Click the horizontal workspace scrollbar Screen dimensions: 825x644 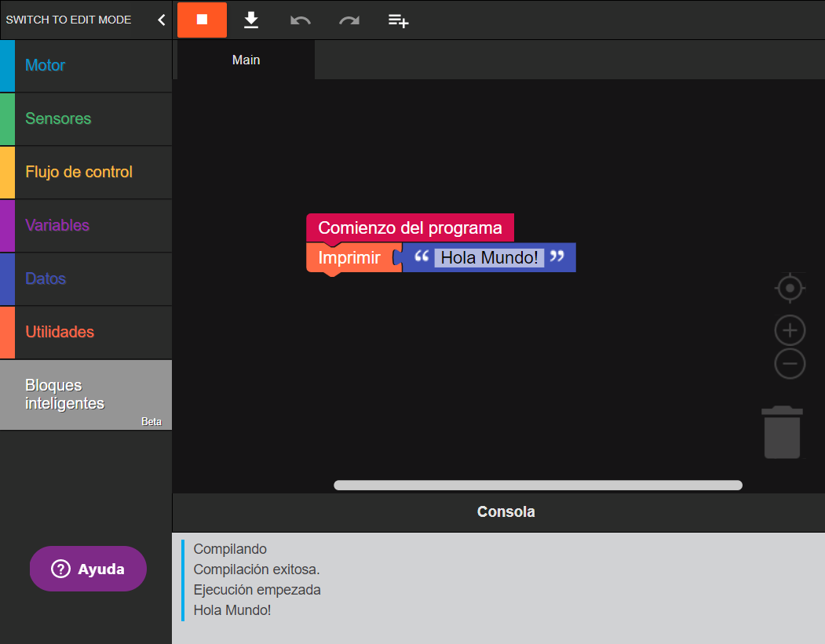click(x=538, y=486)
